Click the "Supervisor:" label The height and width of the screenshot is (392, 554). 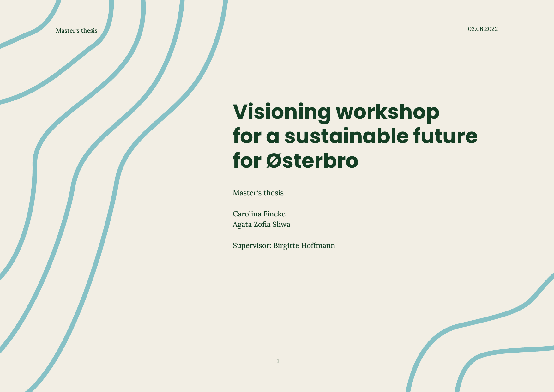252,246
